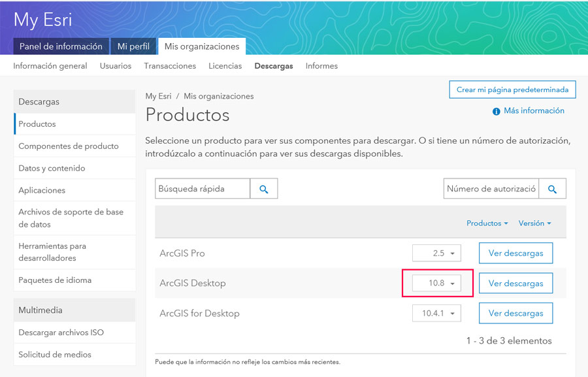Screen dimensions: 588x377
Task: Click the Número de autorización input field
Action: click(x=491, y=189)
